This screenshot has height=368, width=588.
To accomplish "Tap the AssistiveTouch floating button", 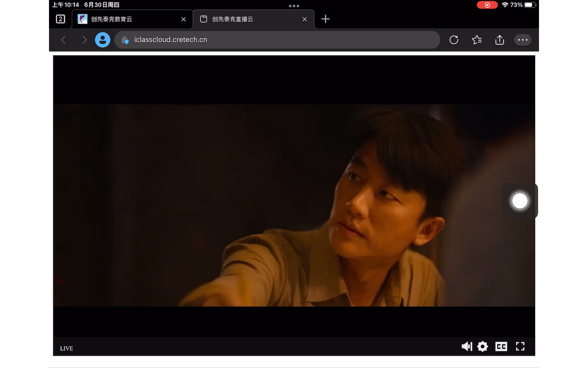I will (x=519, y=201).
